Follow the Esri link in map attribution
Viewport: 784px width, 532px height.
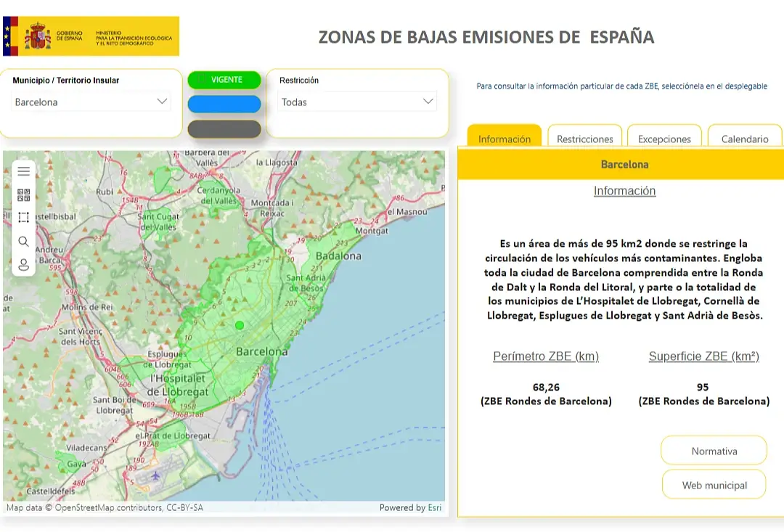coord(435,507)
